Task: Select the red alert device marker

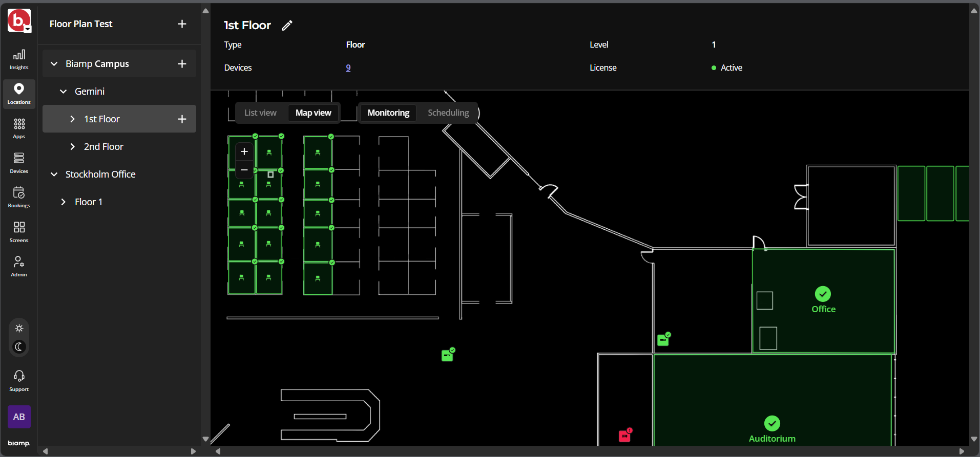Action: coord(625,435)
